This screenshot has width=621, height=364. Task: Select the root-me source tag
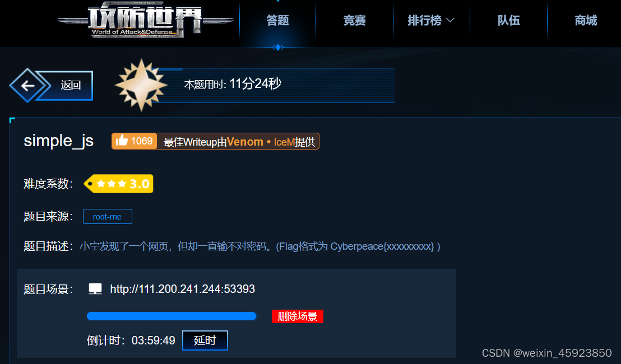coord(107,216)
